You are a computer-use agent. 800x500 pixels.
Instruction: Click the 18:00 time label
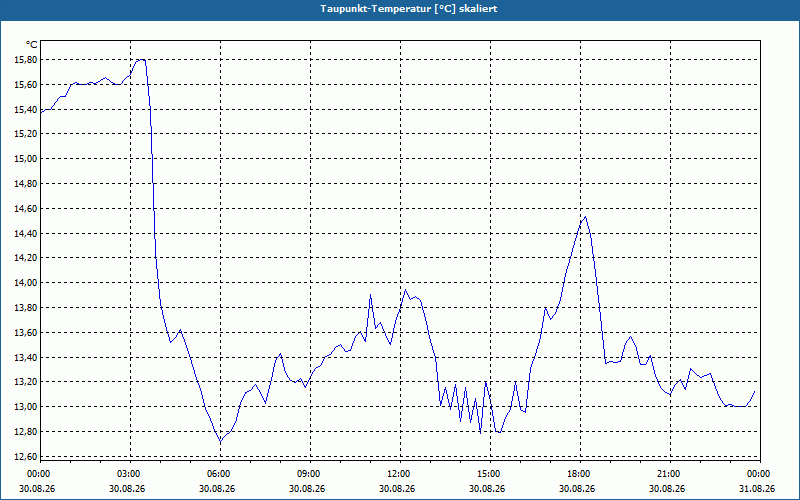(577, 474)
